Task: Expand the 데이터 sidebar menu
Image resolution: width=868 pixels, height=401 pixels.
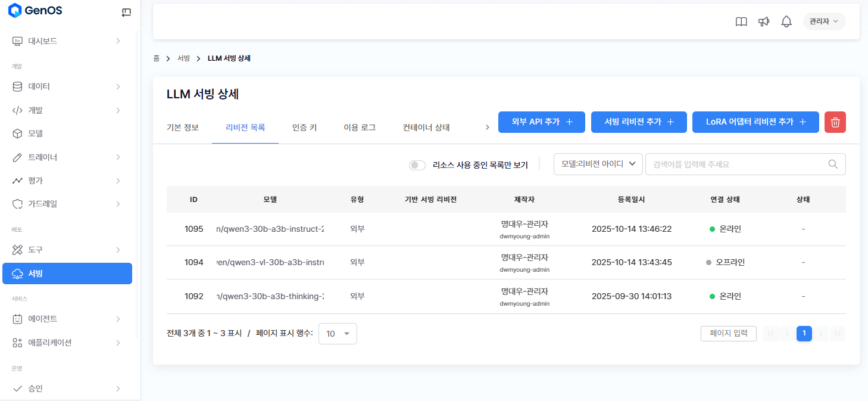Action: click(x=65, y=86)
